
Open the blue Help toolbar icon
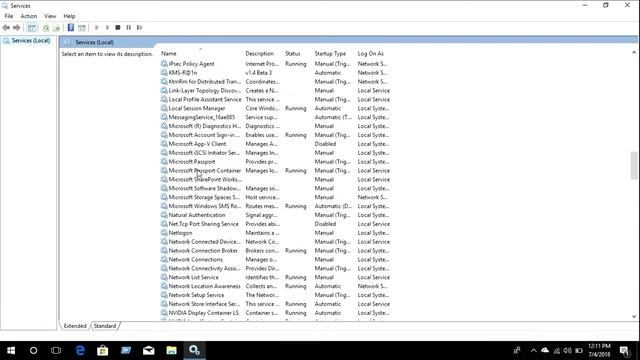point(71,28)
